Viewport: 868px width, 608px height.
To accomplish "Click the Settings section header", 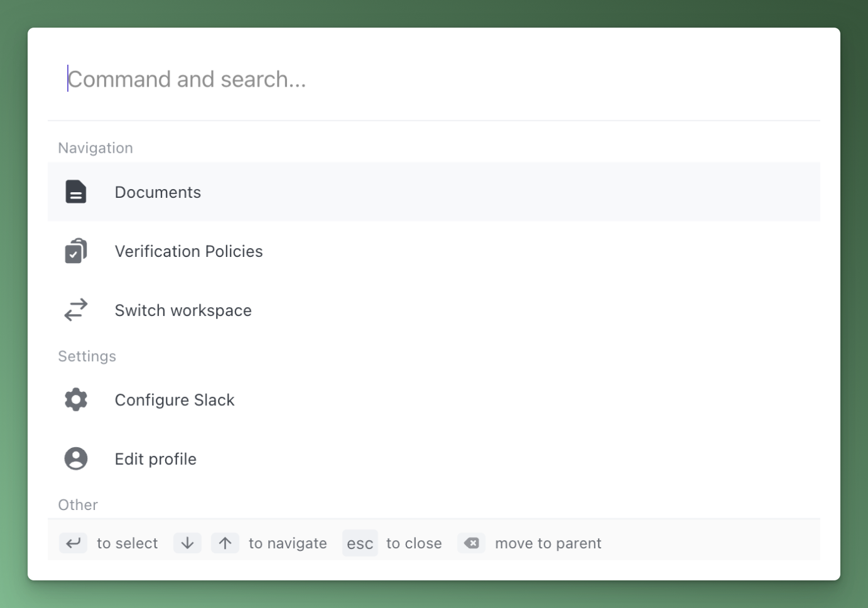I will coord(87,357).
